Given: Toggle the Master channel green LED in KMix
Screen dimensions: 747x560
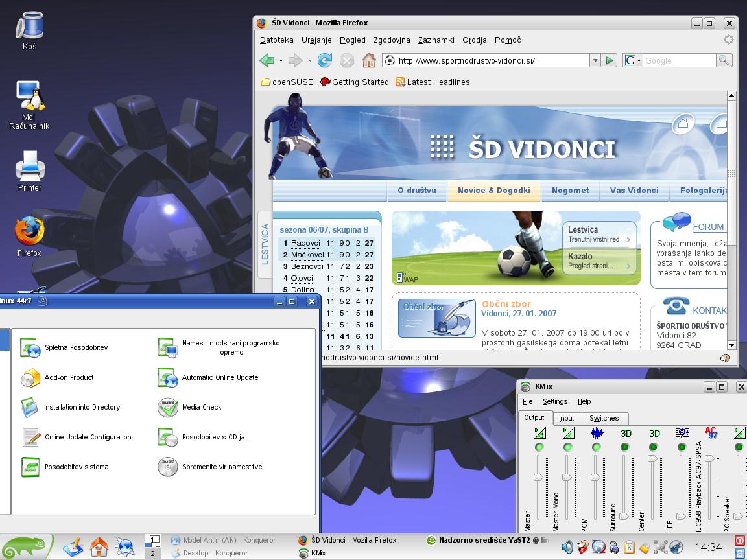Looking at the screenshot, I should click(x=539, y=447).
